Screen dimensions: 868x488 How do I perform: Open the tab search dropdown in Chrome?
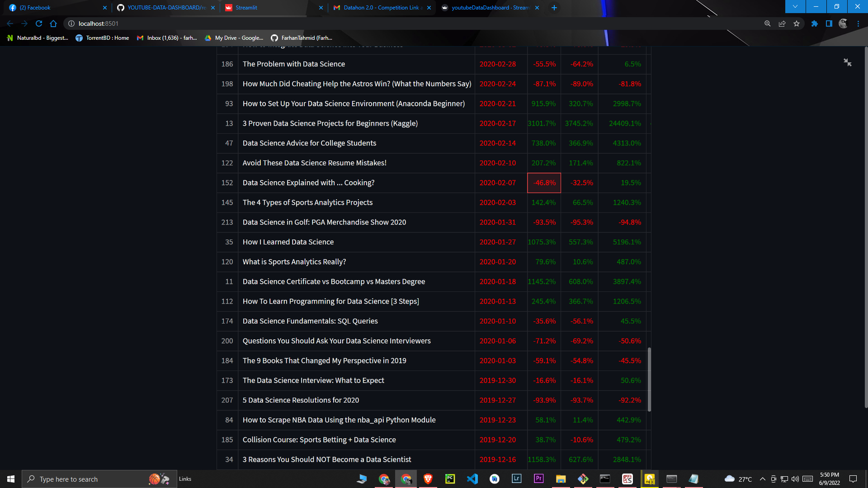click(795, 7)
